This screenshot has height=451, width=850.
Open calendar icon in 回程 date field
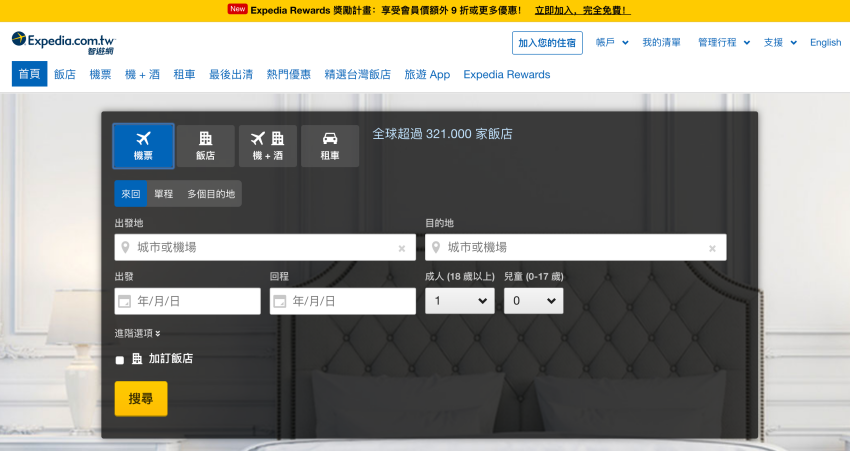pyautogui.click(x=280, y=301)
